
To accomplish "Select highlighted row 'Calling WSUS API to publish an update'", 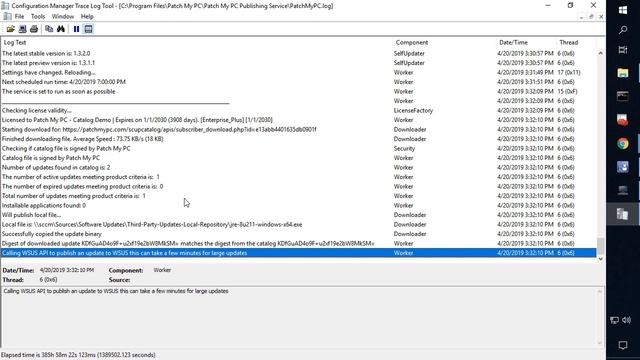I will pyautogui.click(x=298, y=253).
